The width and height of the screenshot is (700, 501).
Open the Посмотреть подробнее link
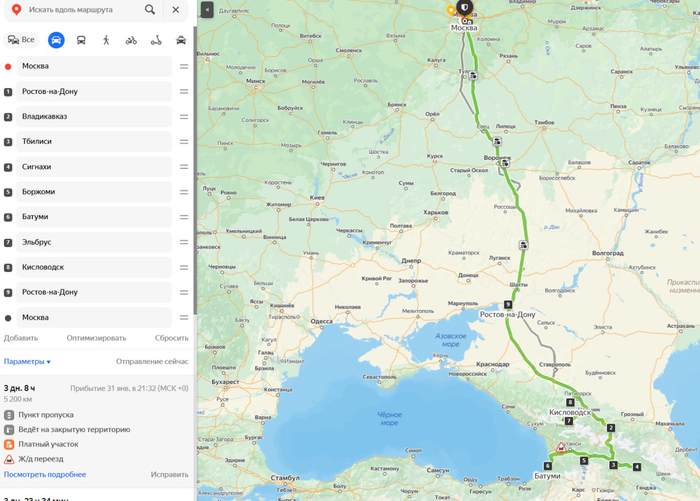tap(45, 474)
